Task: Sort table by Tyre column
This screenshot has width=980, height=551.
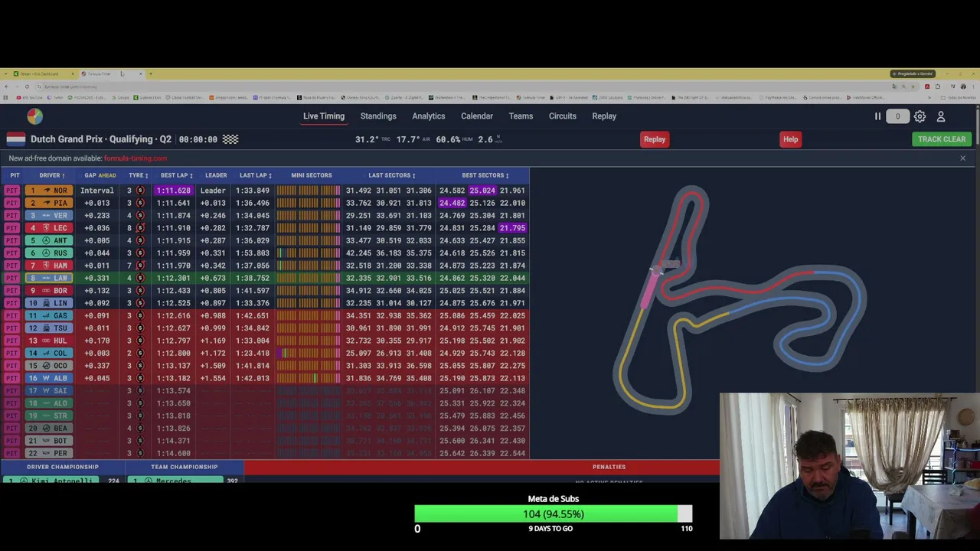Action: 138,175
